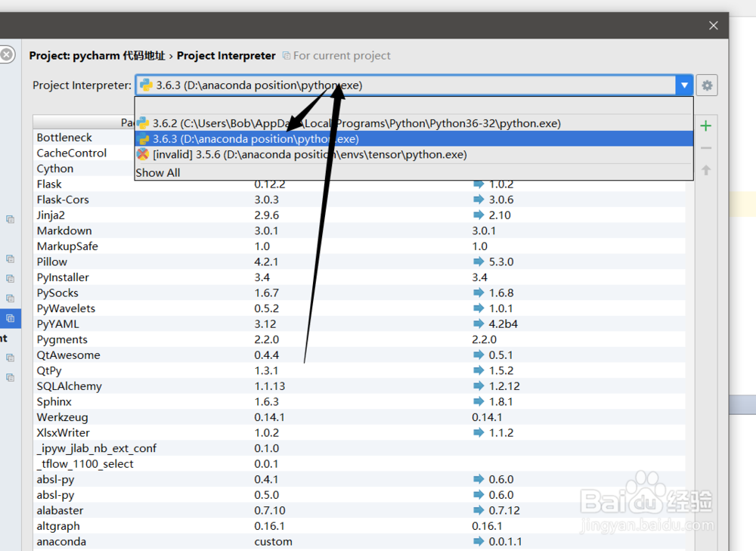This screenshot has height=551, width=756.
Task: Click Show All in the interpreter list
Action: coord(158,172)
